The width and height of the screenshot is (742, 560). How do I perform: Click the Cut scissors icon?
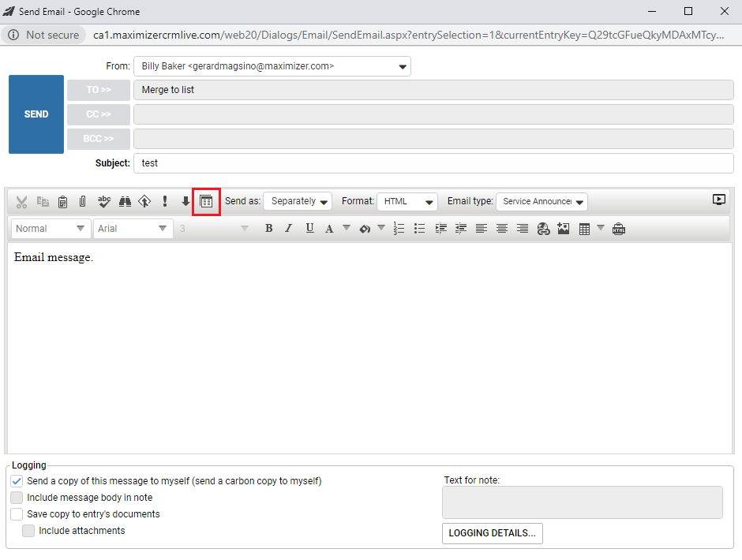pyautogui.click(x=21, y=202)
